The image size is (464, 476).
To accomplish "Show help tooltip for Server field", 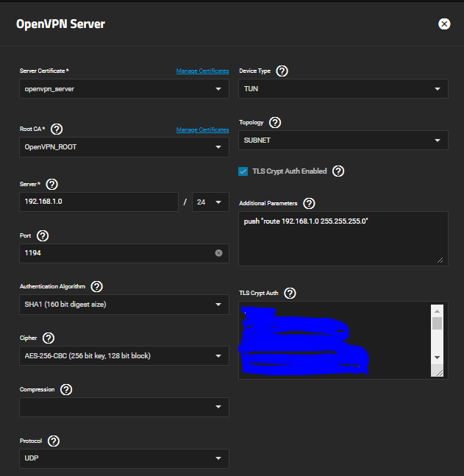I will coord(52,184).
